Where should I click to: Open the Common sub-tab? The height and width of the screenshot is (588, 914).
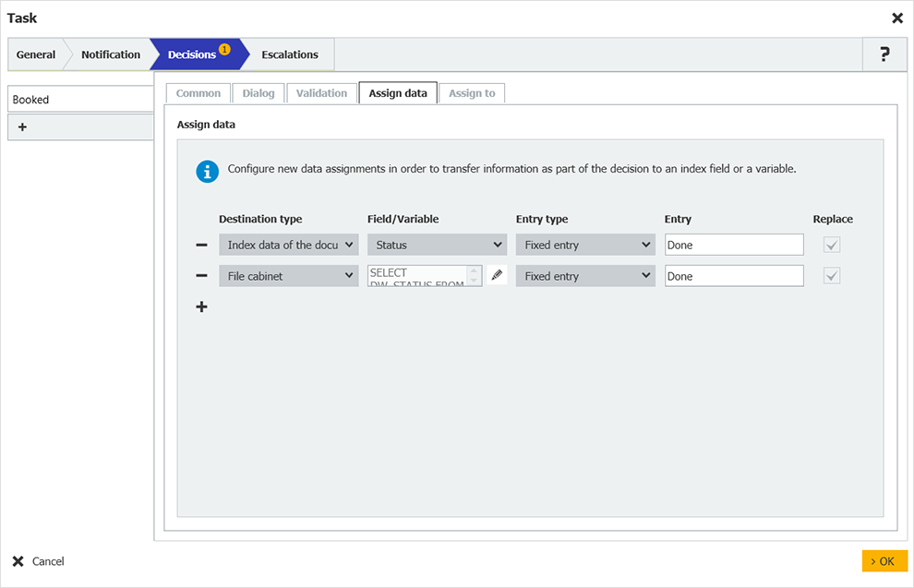pos(198,92)
